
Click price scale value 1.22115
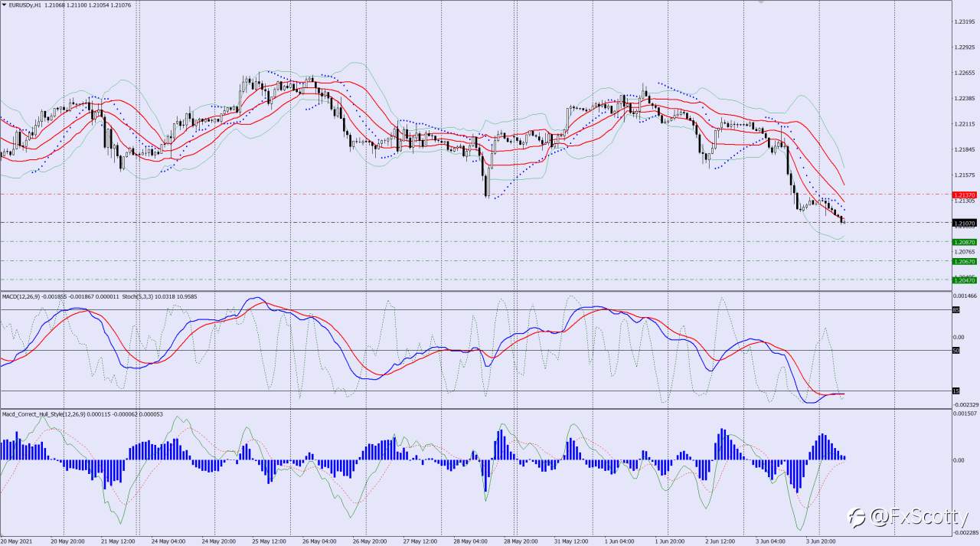965,124
